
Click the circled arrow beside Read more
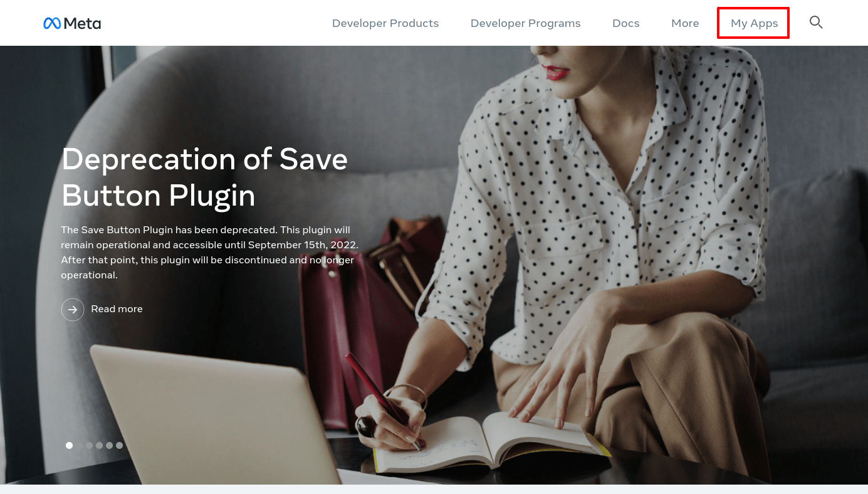point(73,309)
